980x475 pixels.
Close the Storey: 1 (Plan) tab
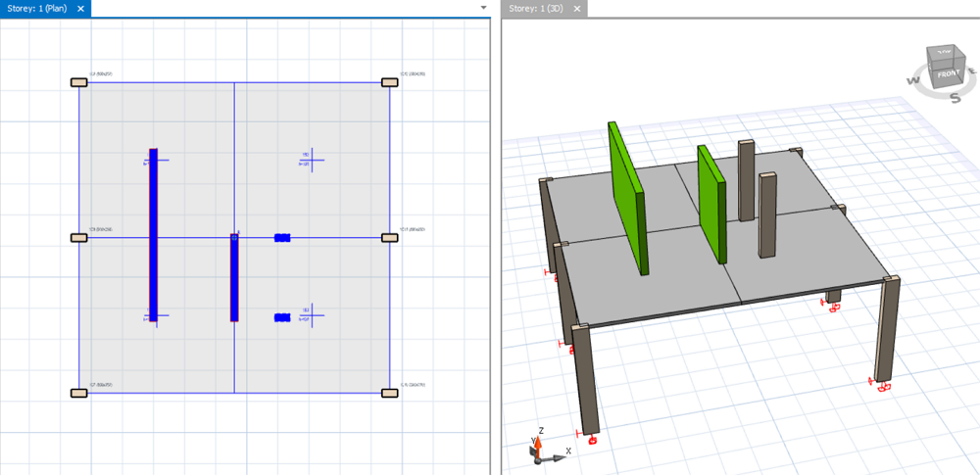click(81, 8)
